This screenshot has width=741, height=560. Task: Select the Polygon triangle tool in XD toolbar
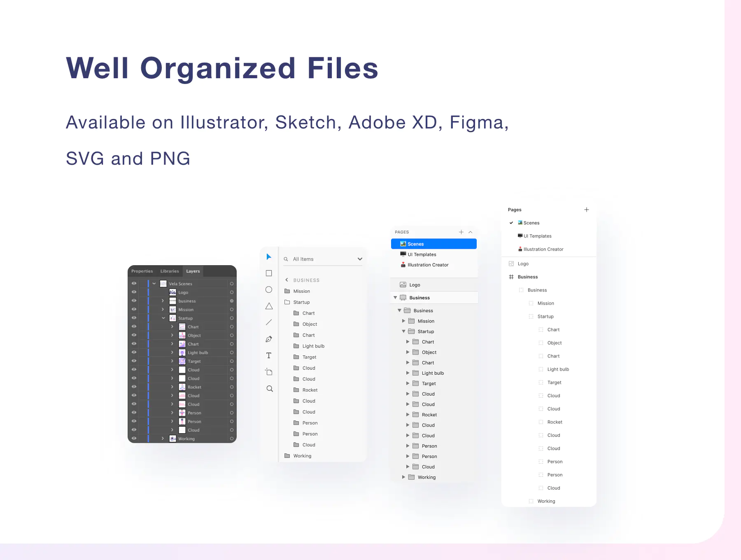tap(269, 306)
